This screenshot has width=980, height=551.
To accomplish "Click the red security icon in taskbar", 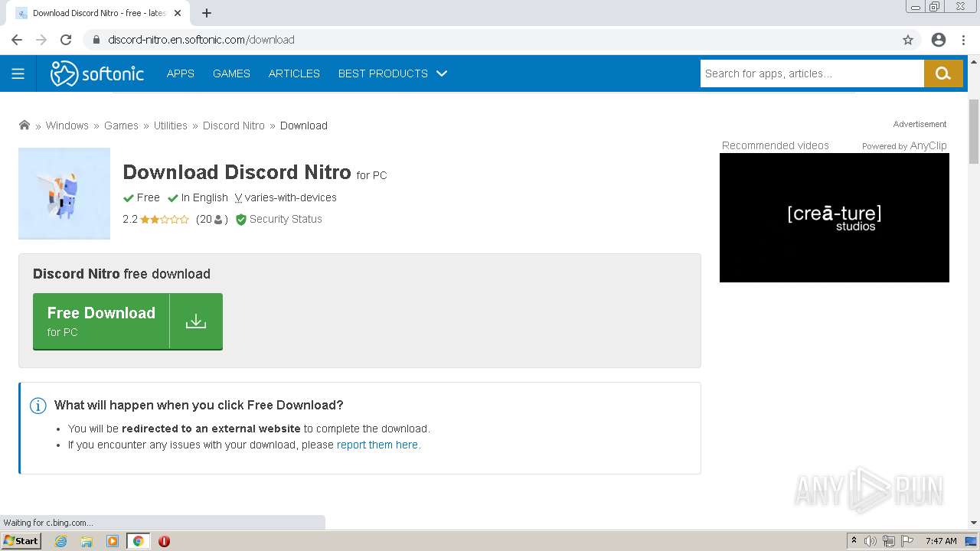I will [164, 541].
